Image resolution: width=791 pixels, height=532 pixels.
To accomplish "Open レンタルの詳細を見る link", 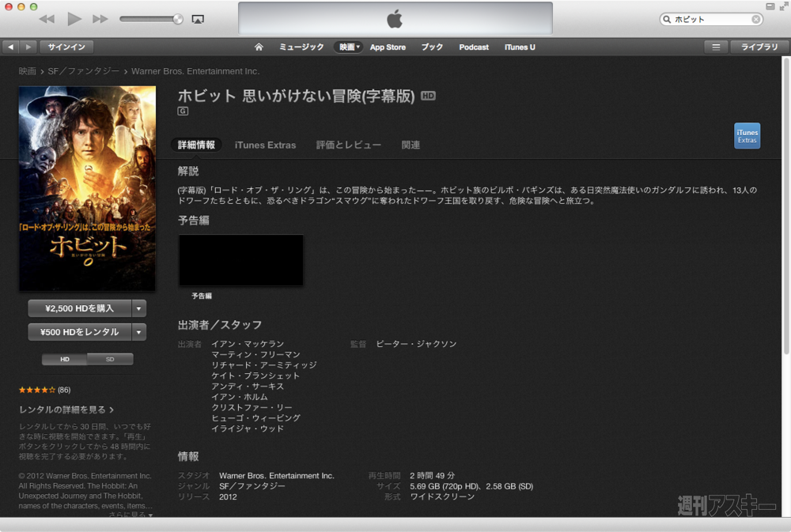I will [x=66, y=409].
